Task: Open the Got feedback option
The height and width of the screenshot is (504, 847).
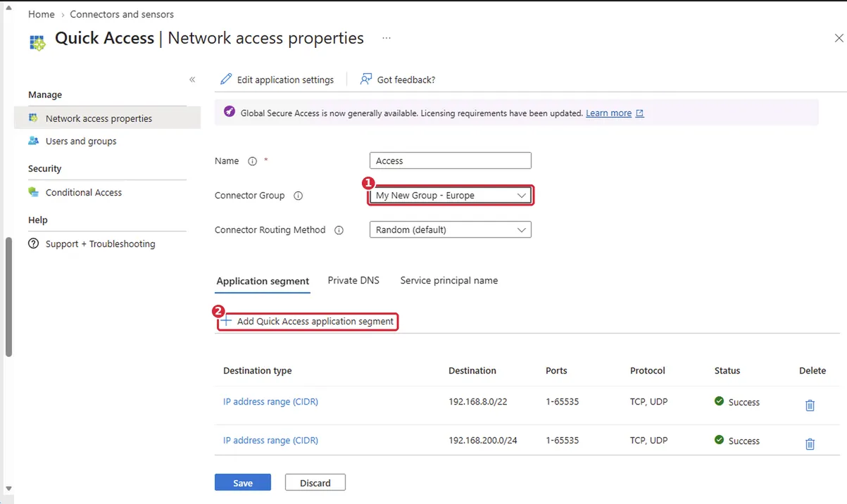Action: click(x=398, y=80)
